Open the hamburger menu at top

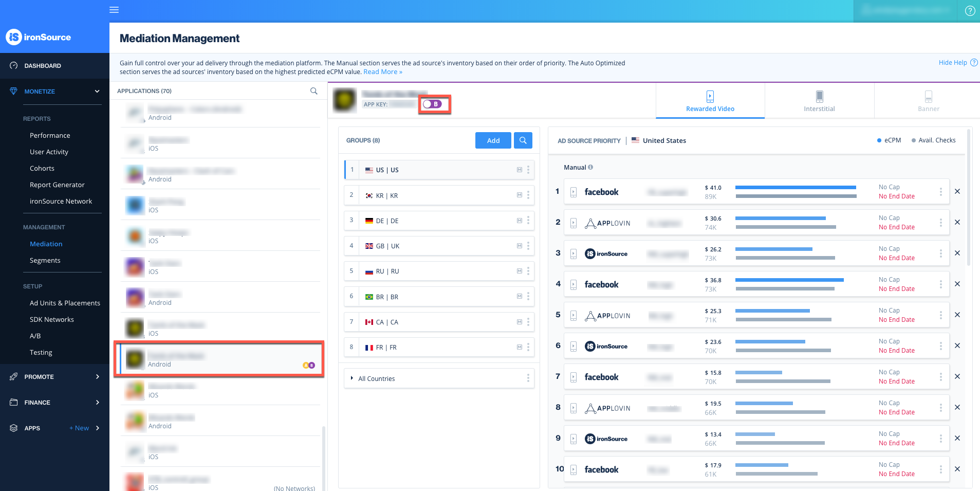click(114, 10)
